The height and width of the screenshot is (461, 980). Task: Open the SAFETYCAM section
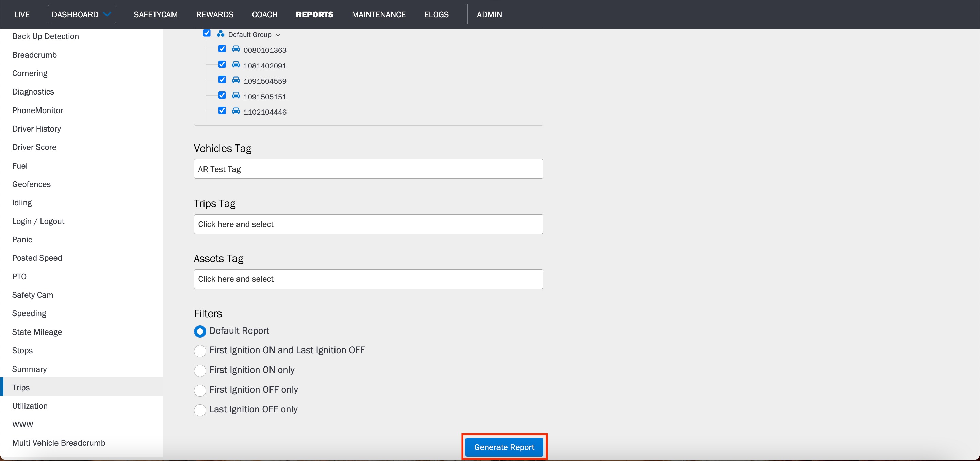click(156, 14)
